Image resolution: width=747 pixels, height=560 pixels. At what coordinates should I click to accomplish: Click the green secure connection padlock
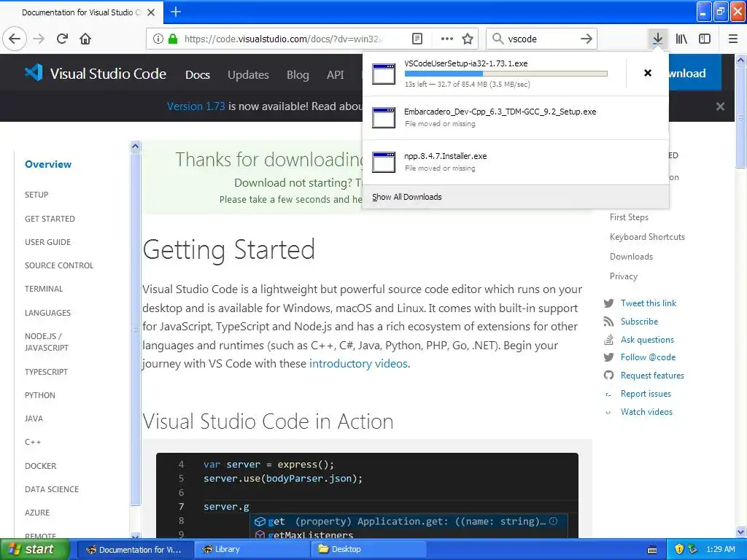pos(173,39)
